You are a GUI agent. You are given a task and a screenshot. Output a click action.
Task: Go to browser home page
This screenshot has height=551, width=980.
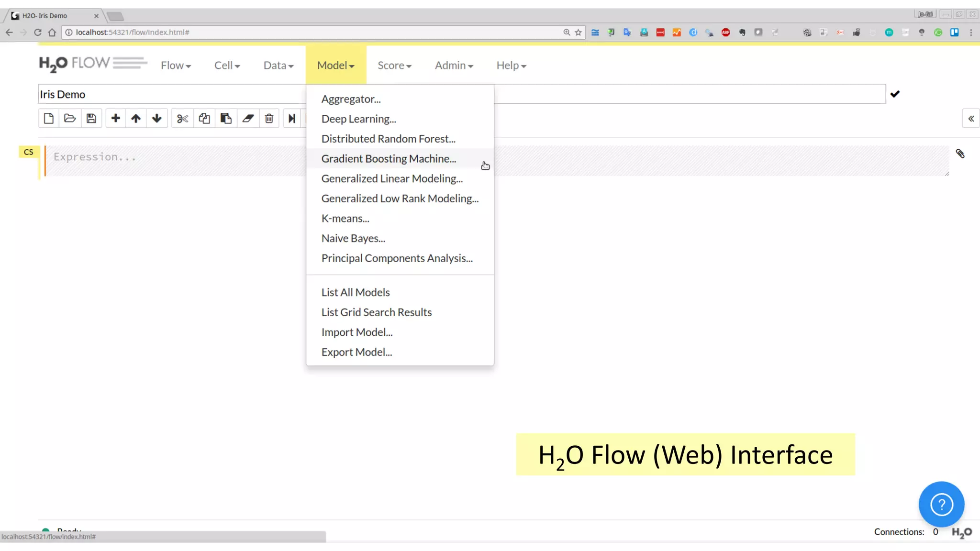point(52,33)
